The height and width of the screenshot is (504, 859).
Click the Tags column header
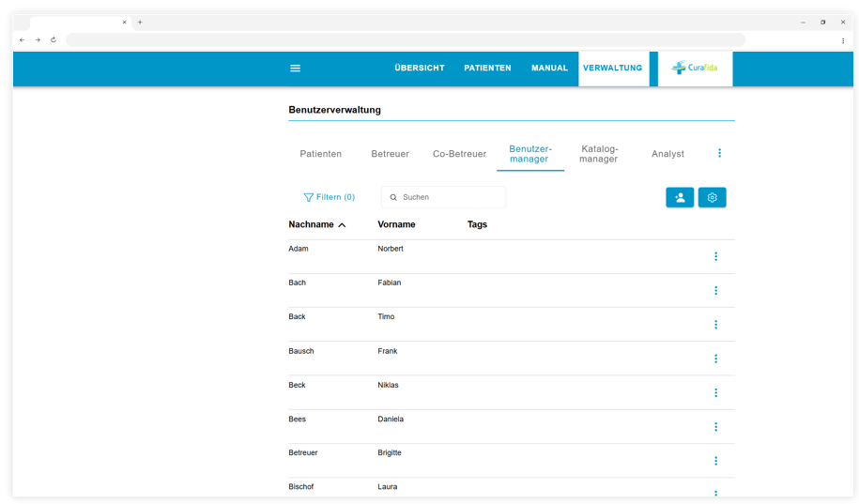pyautogui.click(x=477, y=224)
